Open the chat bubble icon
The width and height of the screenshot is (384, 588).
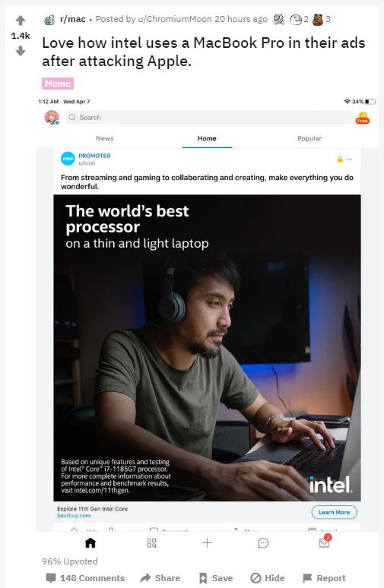click(263, 542)
